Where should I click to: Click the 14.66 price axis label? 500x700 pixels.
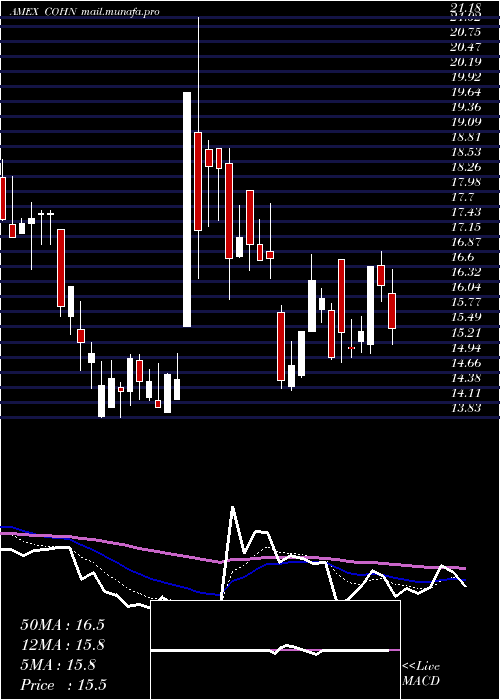[466, 363]
